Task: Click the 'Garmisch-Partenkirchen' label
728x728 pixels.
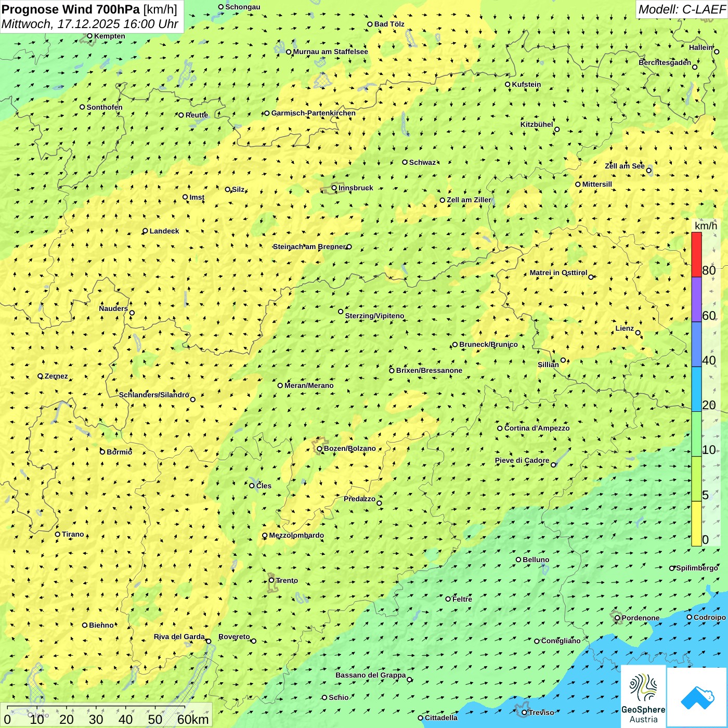Action: (x=314, y=113)
